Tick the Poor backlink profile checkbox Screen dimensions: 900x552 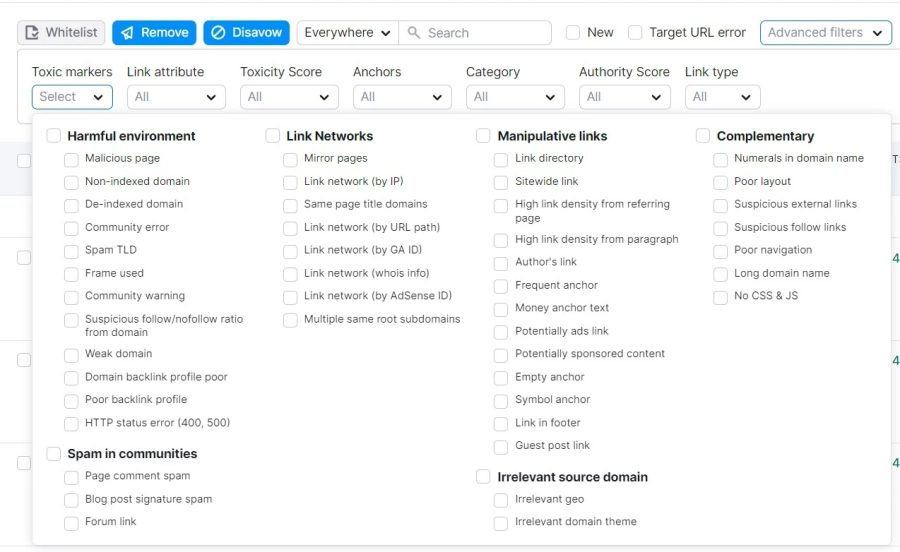[71, 401]
